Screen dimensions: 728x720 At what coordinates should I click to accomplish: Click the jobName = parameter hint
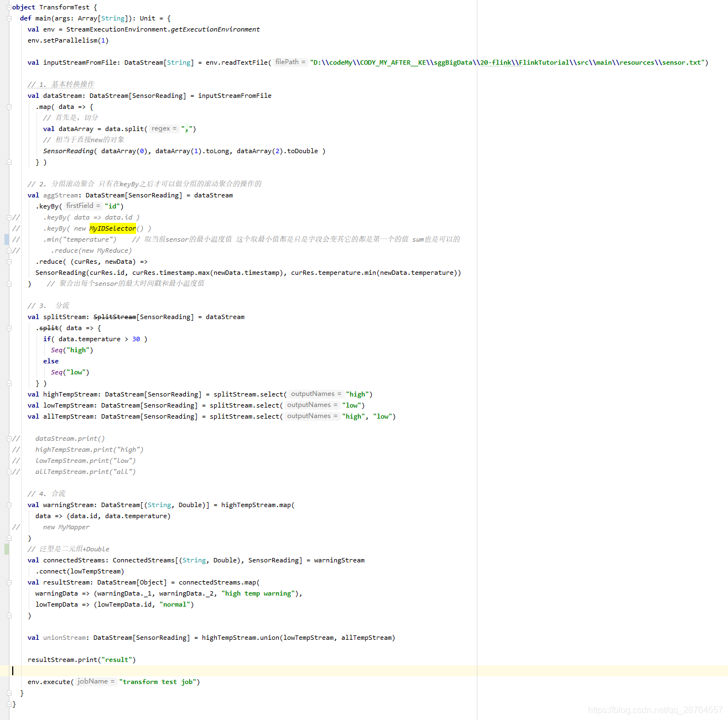click(x=96, y=681)
